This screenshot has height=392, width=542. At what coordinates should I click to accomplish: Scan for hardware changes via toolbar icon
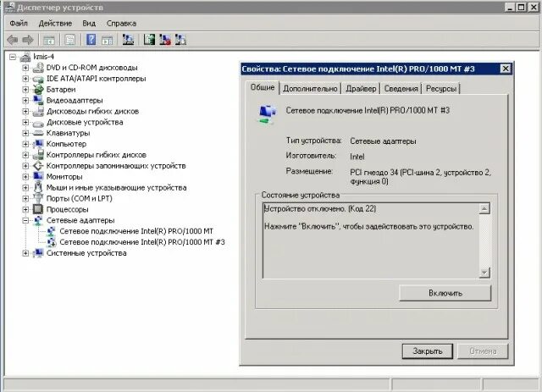[x=128, y=40]
